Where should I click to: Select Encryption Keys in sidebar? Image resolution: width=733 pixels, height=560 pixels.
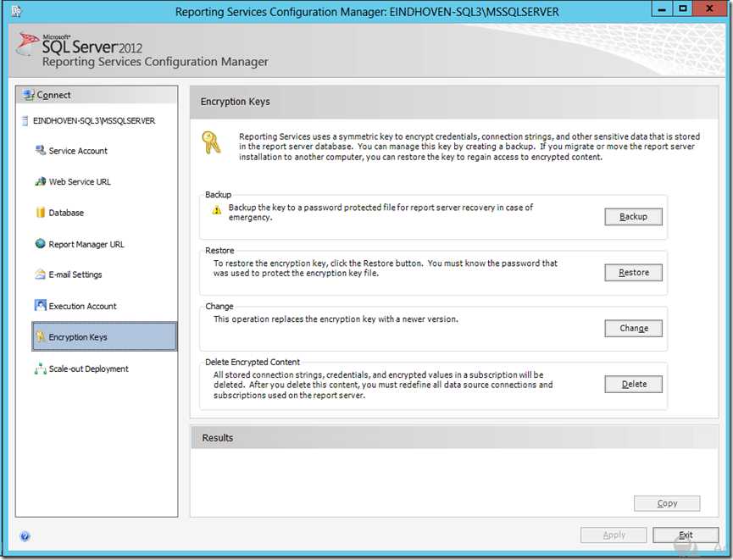[x=104, y=336]
